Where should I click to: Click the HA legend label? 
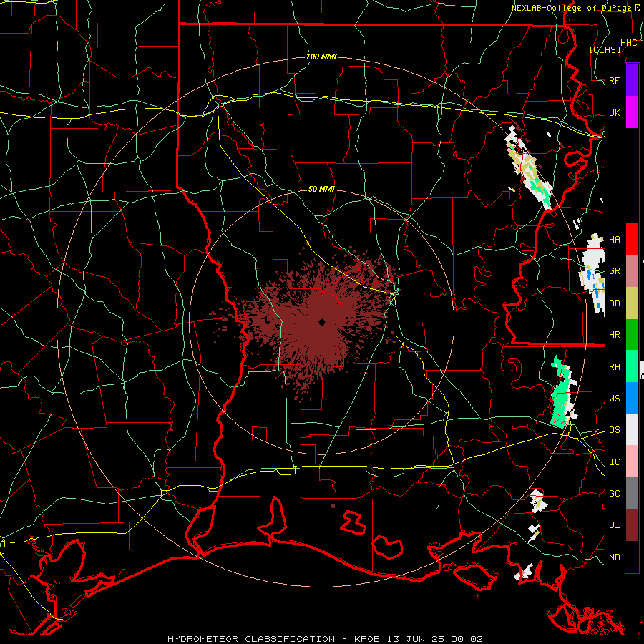click(615, 239)
